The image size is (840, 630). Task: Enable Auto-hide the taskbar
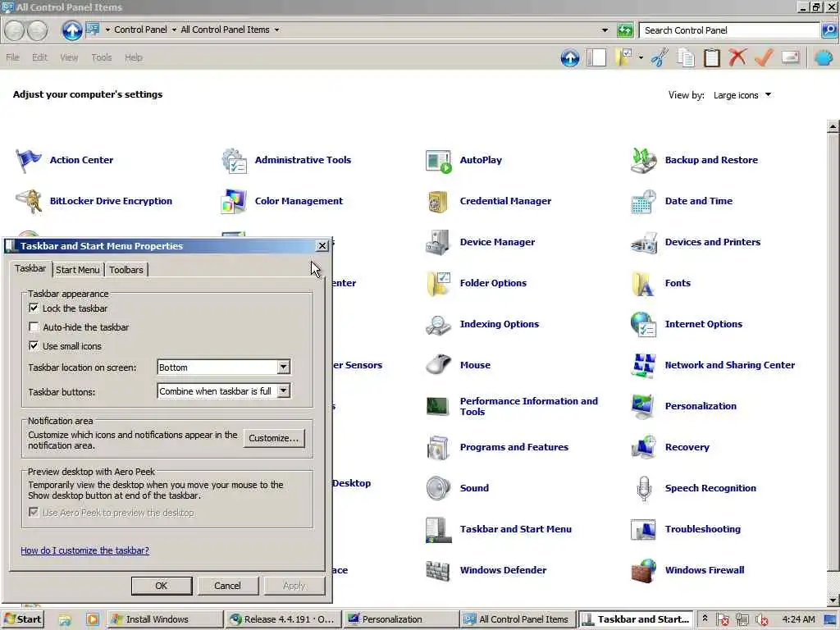[x=34, y=326]
